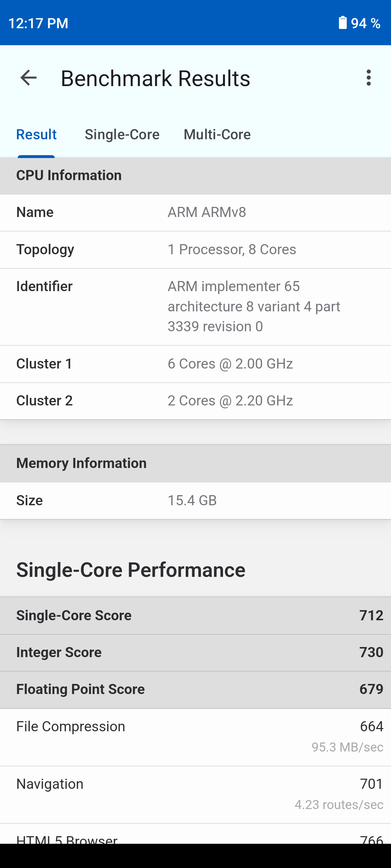Select the Topology row
The width and height of the screenshot is (391, 868).
195,250
